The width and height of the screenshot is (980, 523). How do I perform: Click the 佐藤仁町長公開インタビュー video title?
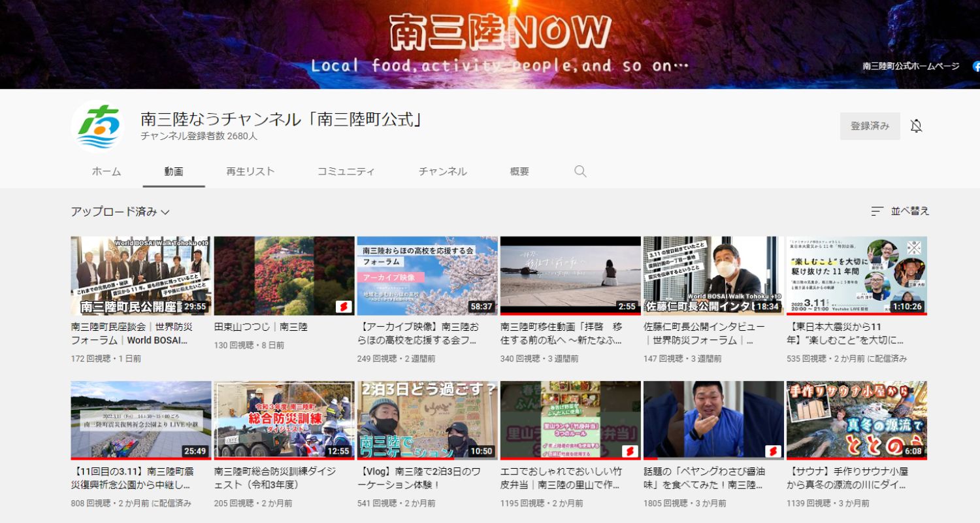704,331
